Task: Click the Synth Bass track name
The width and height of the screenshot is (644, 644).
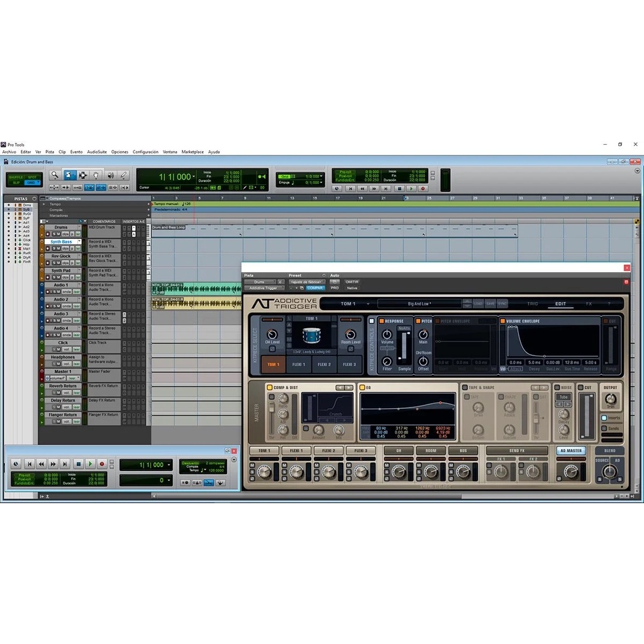Action: point(62,241)
